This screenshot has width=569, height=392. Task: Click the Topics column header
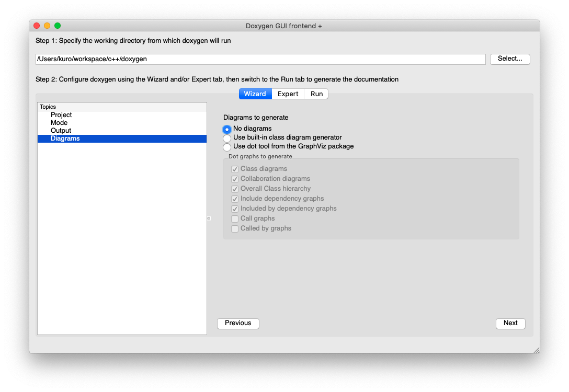tap(122, 107)
